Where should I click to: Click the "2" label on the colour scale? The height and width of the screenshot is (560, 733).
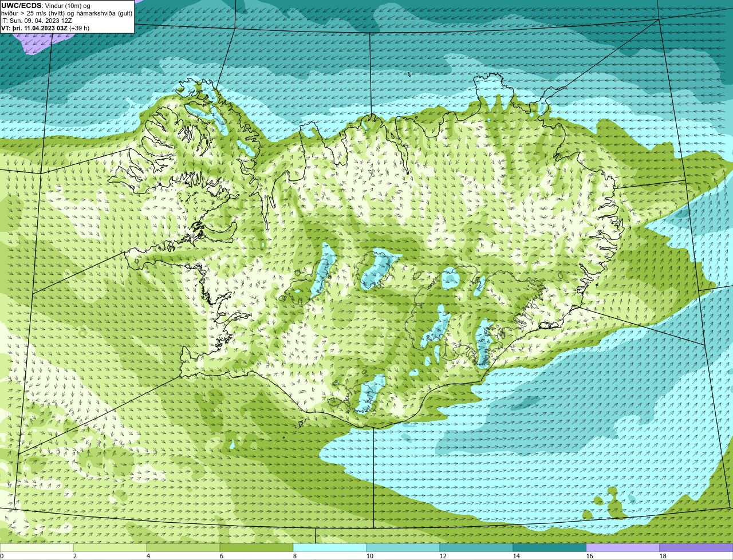coord(75,556)
